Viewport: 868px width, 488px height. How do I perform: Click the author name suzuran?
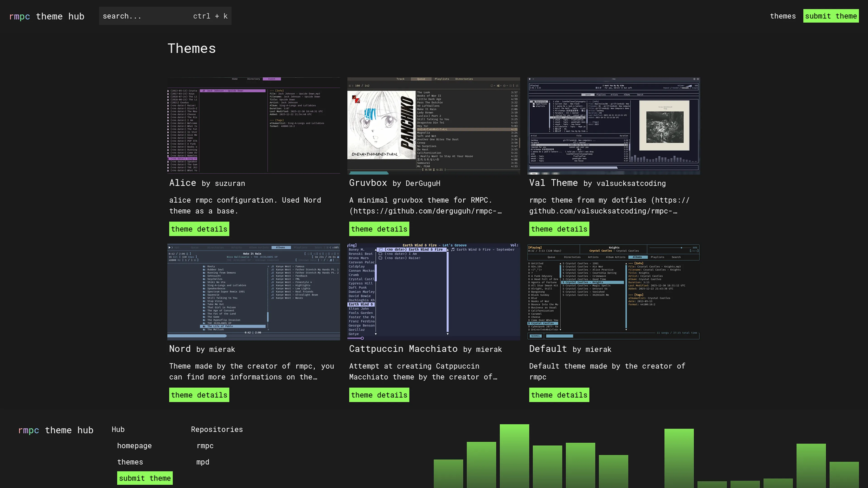pyautogui.click(x=230, y=183)
